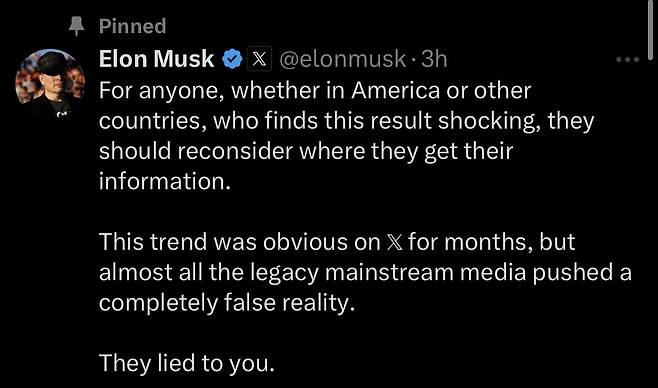Click the vertical scrollbar thumb

[x=651, y=29]
